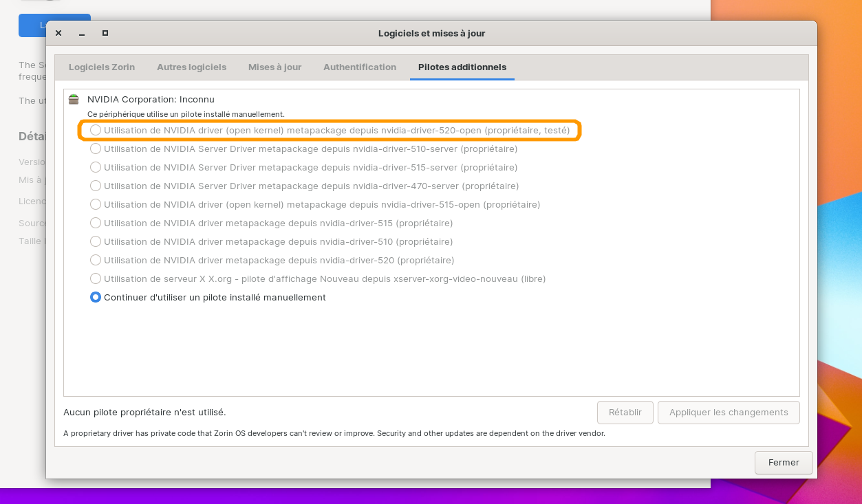Maximize the software and updates window
This screenshot has width=862, height=504.
(105, 33)
